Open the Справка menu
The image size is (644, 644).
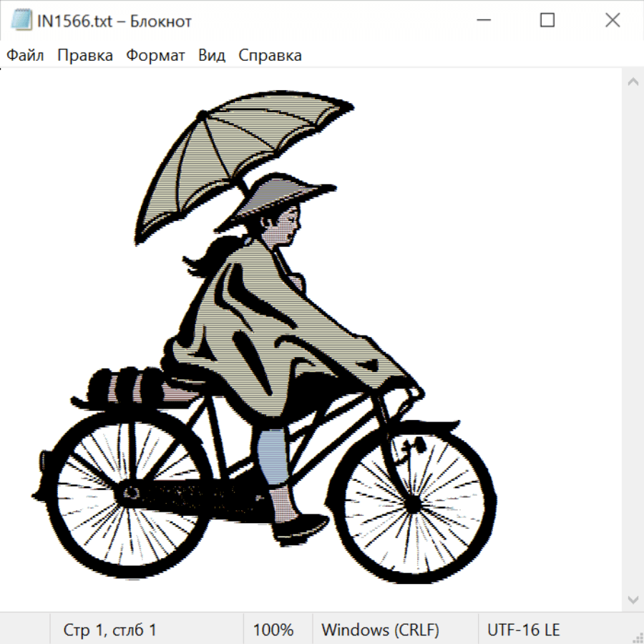[270, 56]
